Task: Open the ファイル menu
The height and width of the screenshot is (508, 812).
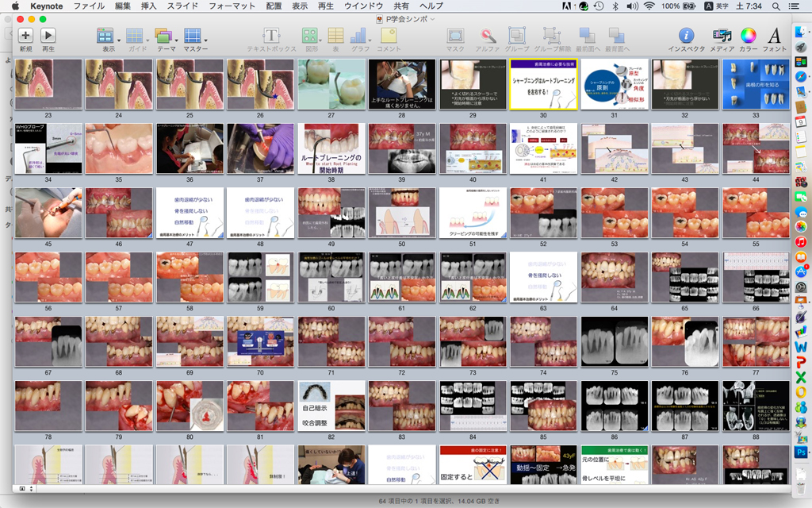Action: [89, 6]
